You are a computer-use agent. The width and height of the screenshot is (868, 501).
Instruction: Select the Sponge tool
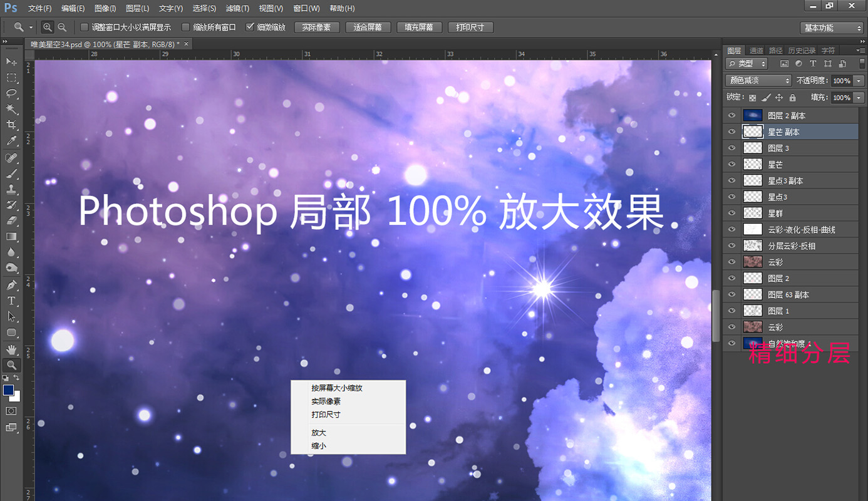11,268
